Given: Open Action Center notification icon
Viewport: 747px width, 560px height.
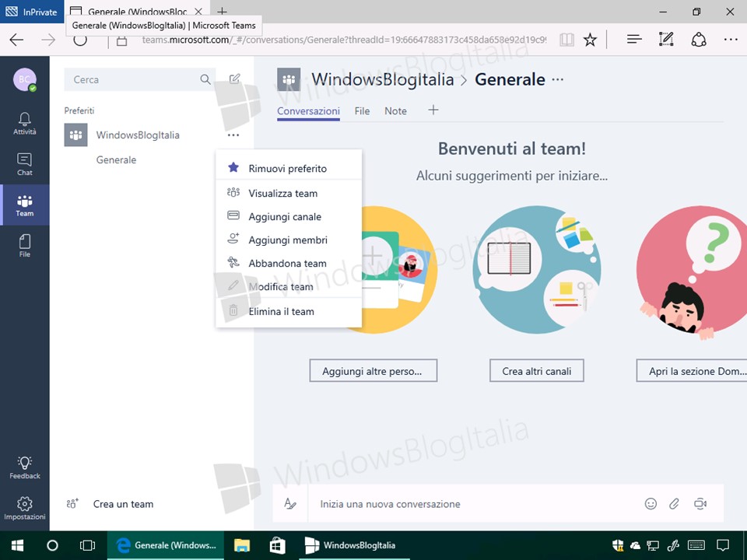Looking at the screenshot, I should (x=723, y=545).
